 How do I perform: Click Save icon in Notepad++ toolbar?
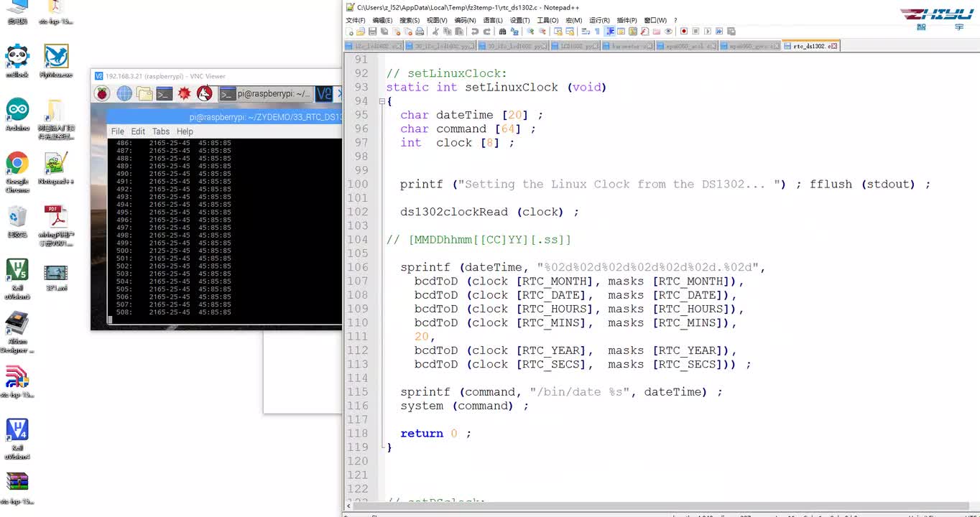point(372,32)
